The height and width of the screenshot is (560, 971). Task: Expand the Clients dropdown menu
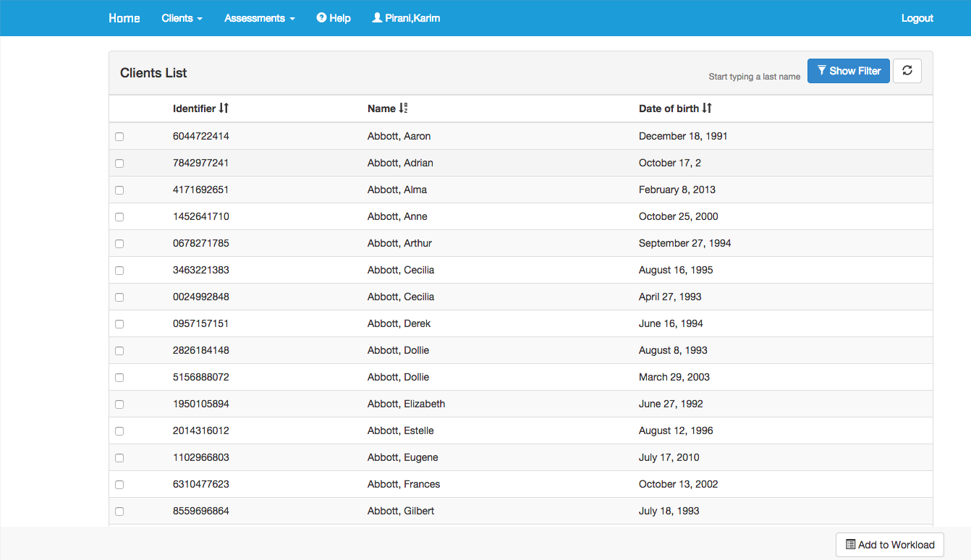pos(182,18)
